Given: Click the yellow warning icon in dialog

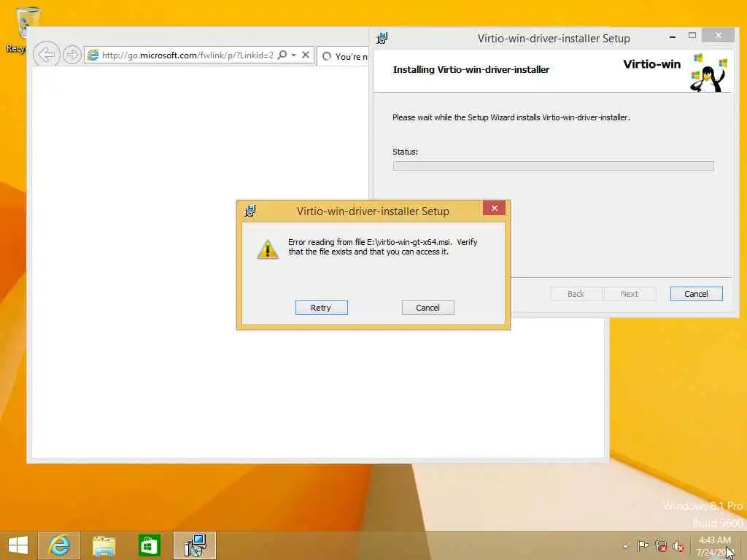Looking at the screenshot, I should (268, 249).
